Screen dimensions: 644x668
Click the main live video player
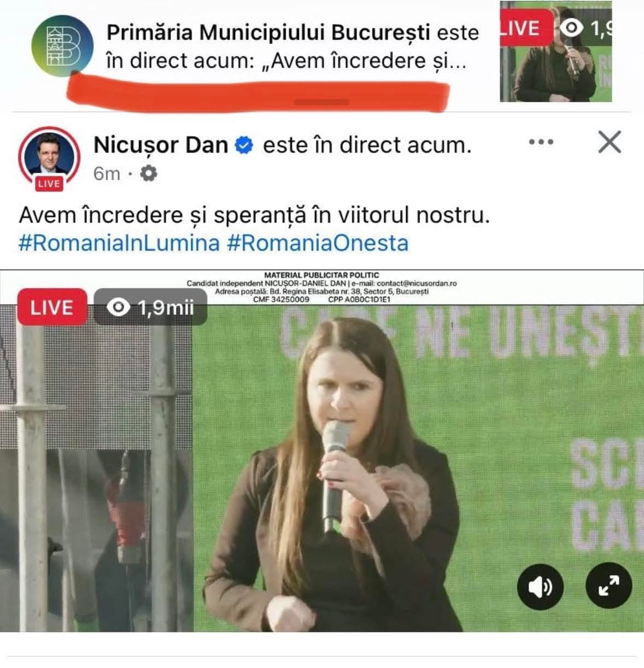pos(322,451)
